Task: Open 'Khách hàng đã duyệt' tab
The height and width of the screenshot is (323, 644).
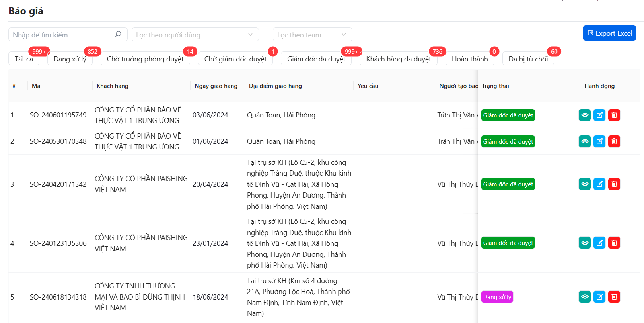Action: click(398, 59)
